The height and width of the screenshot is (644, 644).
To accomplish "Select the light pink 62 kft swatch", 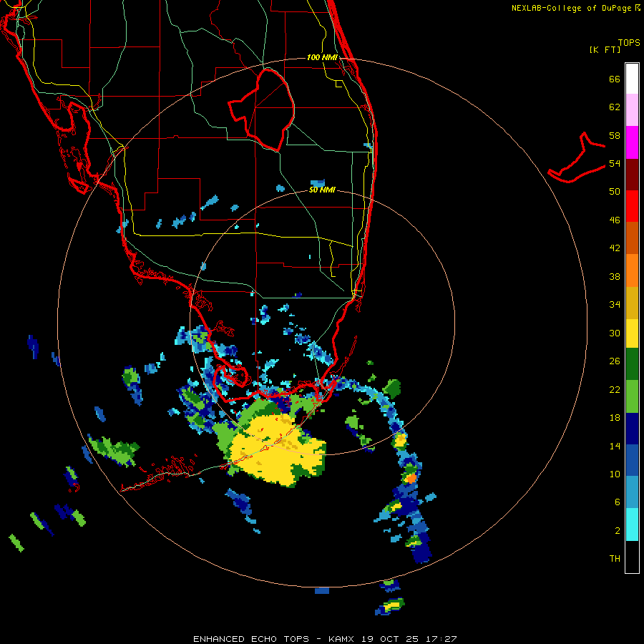I will click(x=632, y=110).
